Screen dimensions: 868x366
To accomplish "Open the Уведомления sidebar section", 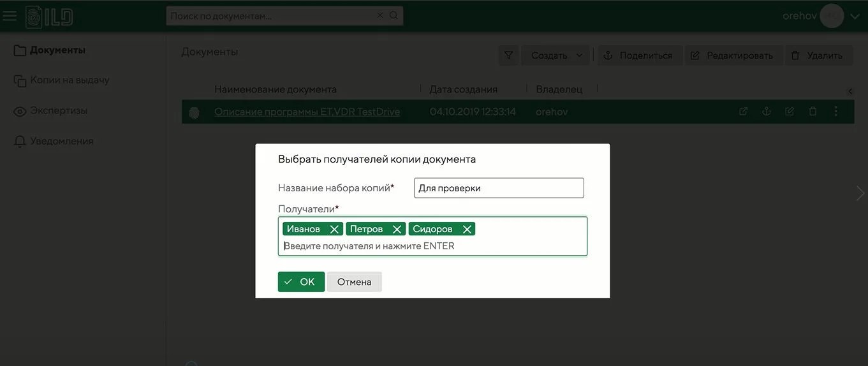I will [54, 141].
